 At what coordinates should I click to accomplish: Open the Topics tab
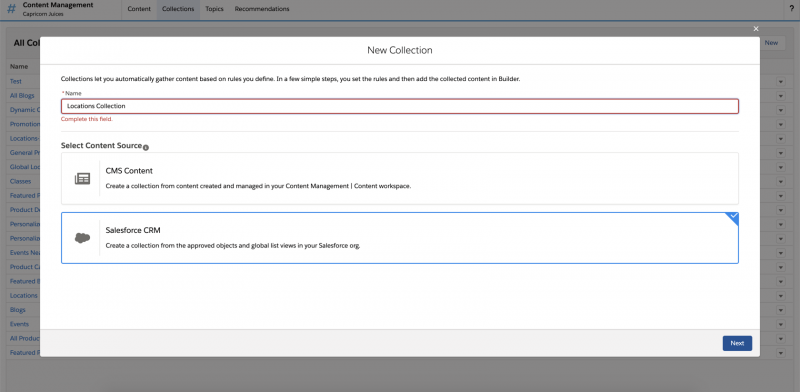pos(214,9)
